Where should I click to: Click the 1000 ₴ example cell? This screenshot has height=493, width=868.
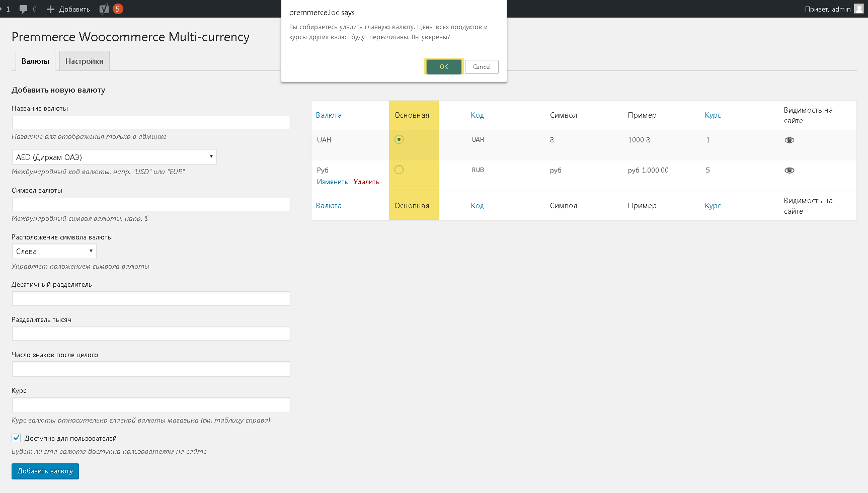click(639, 140)
